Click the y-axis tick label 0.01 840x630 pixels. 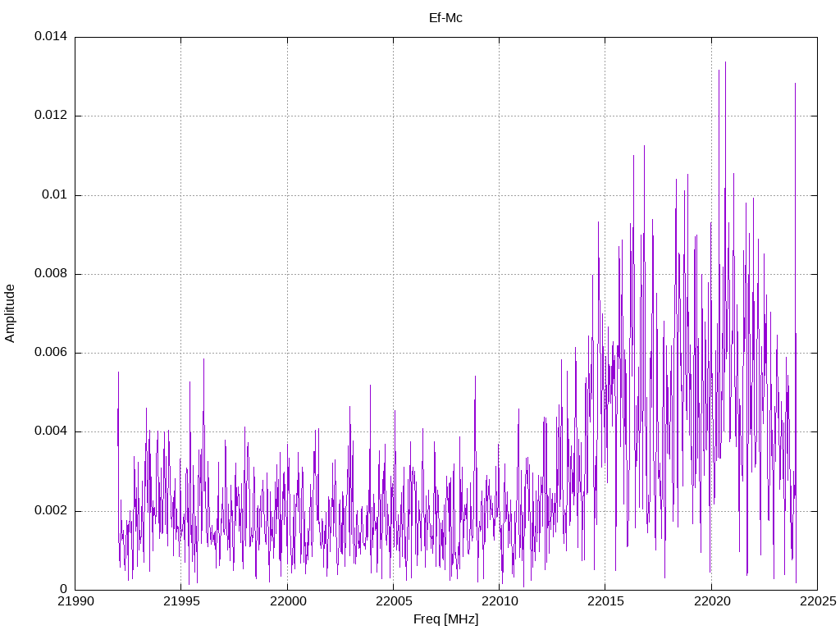click(x=55, y=194)
